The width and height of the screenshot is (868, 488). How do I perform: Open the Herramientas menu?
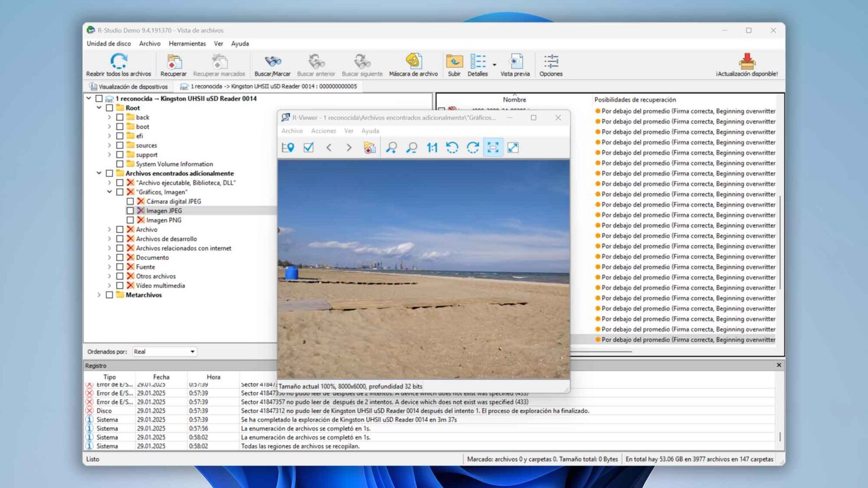point(187,43)
